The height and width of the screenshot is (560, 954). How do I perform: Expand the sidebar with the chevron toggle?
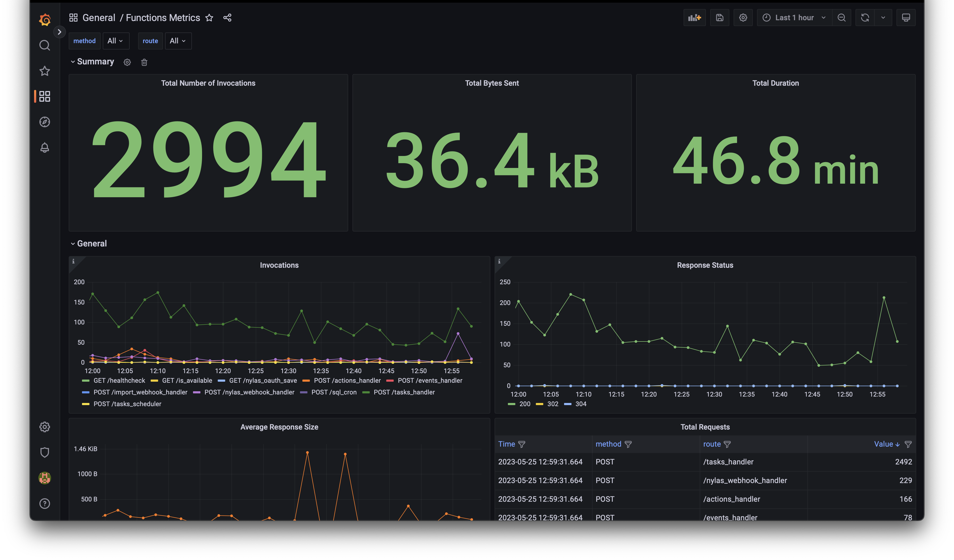[x=59, y=32]
